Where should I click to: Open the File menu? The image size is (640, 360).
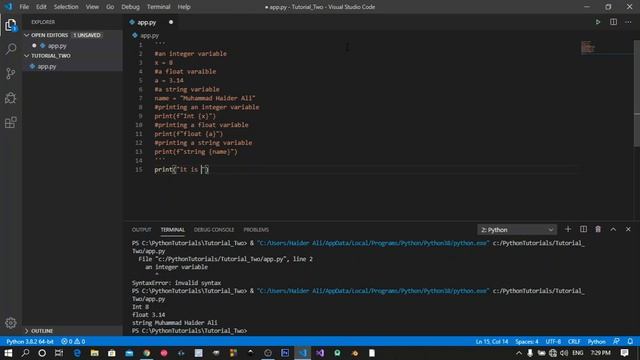click(24, 7)
